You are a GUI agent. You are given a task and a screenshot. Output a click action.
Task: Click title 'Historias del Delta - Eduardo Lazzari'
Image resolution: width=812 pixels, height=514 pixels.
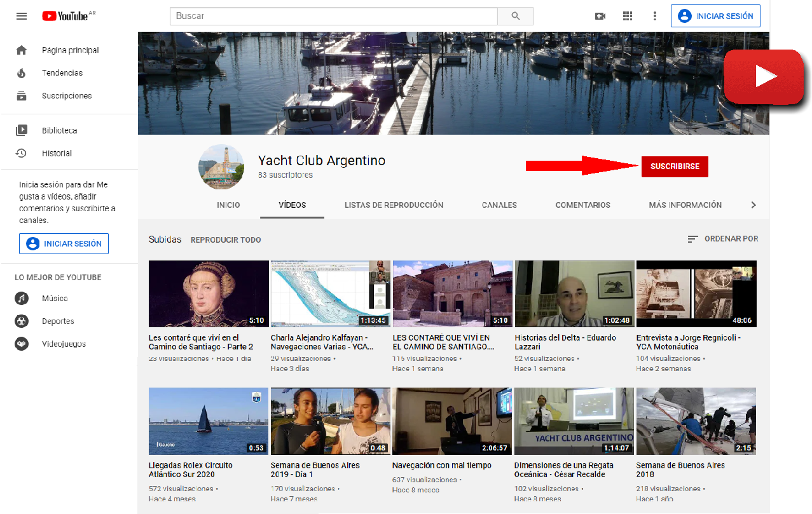click(x=565, y=342)
